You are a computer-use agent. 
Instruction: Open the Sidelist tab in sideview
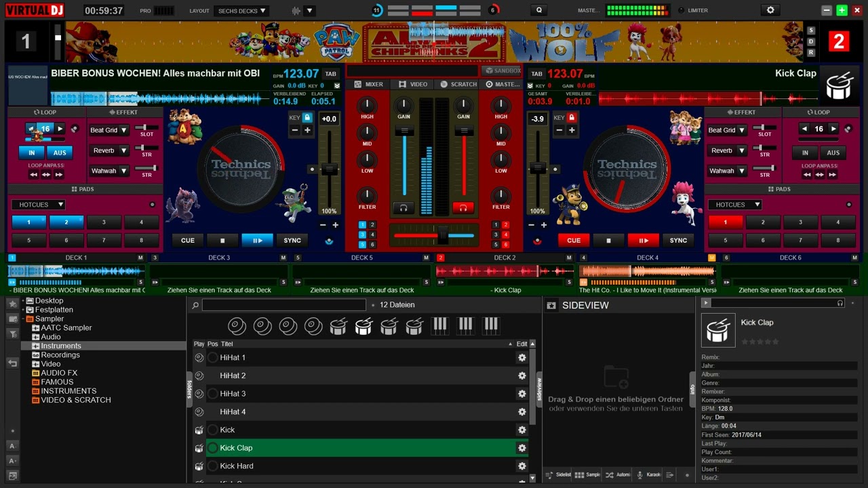(x=559, y=475)
